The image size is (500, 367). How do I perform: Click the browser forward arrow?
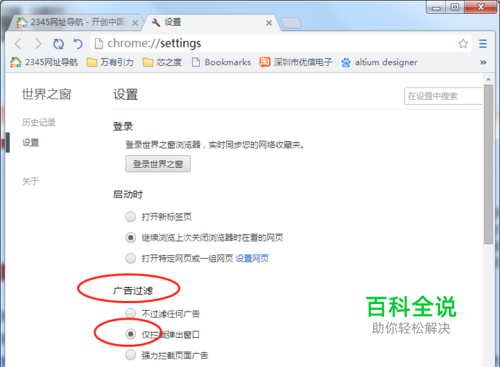tap(38, 44)
